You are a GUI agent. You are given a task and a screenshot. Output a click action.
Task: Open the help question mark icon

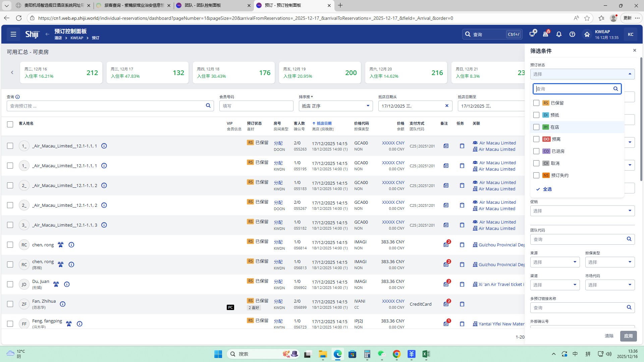point(572,34)
